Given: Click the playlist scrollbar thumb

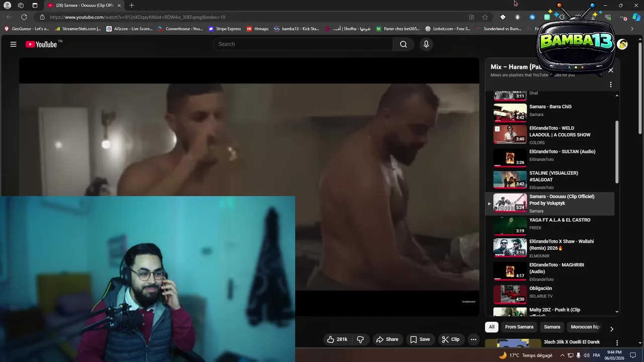Looking at the screenshot, I should click(x=617, y=152).
